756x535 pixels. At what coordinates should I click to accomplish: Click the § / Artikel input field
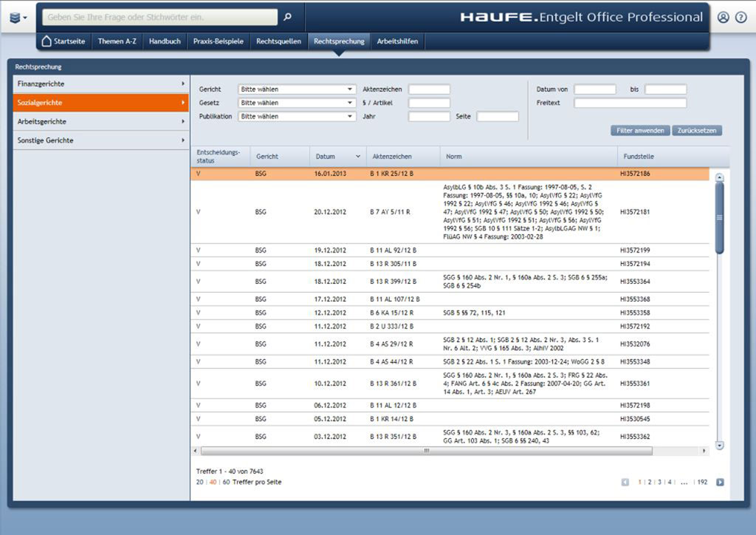[x=429, y=103]
